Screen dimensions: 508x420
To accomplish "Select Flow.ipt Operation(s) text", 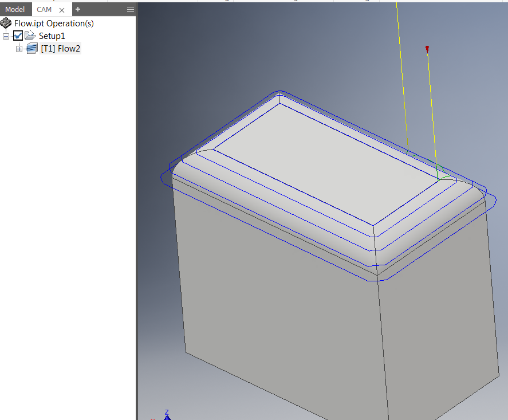I will (54, 23).
